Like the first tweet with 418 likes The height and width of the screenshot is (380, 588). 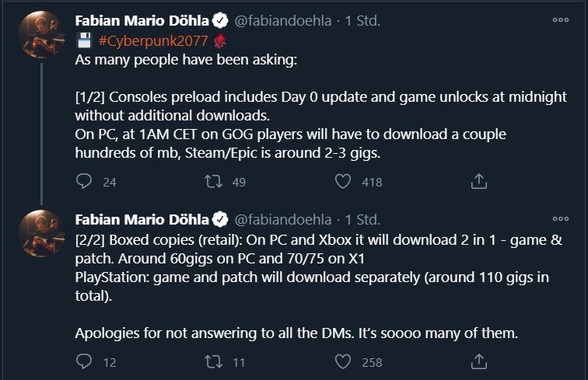343,181
